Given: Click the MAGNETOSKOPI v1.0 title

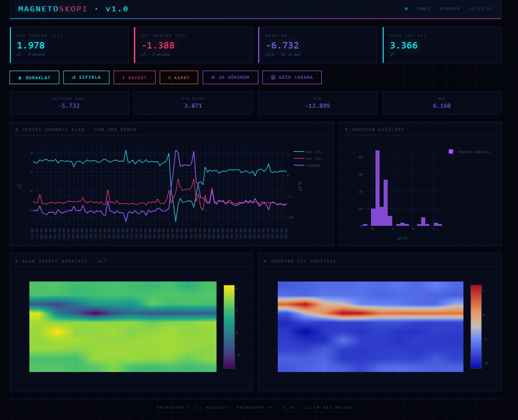Looking at the screenshot, I should [73, 9].
